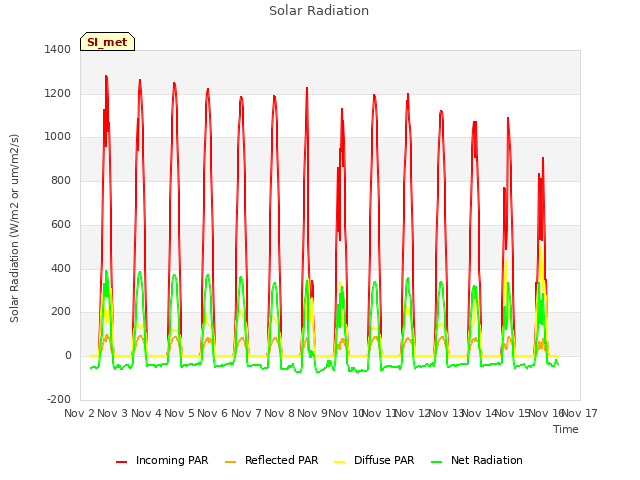Click the SI_met annotation label
The image size is (640, 480).
click(107, 42)
